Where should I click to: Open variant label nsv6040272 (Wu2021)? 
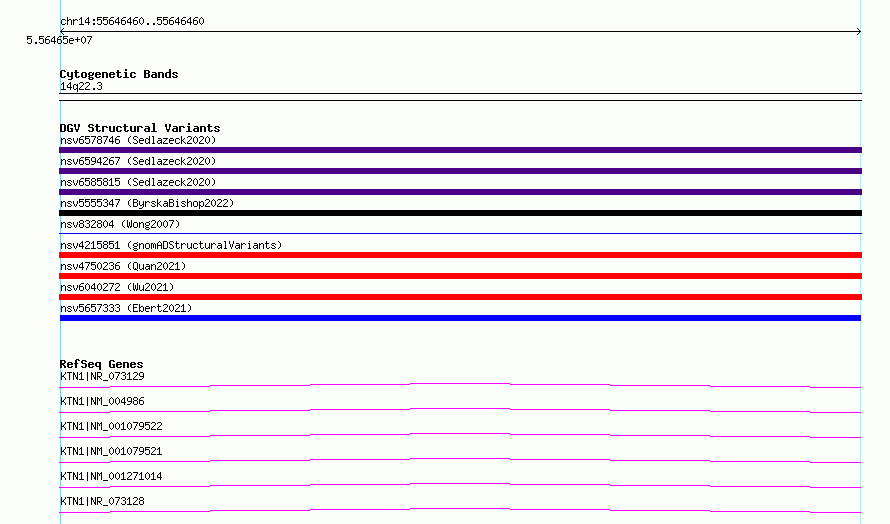point(117,287)
